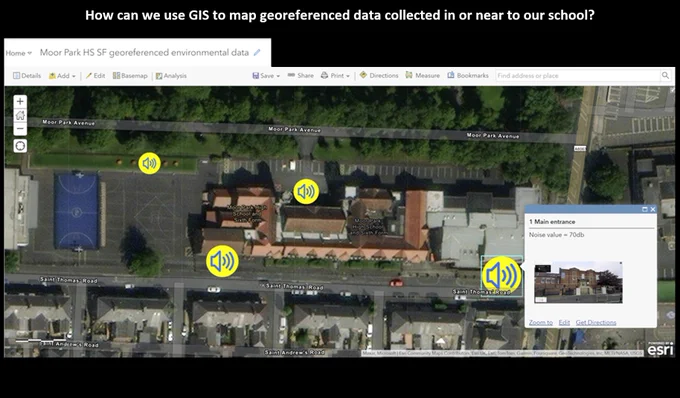Open the Measure tool
Image resolution: width=680 pixels, height=398 pixels.
pos(422,75)
